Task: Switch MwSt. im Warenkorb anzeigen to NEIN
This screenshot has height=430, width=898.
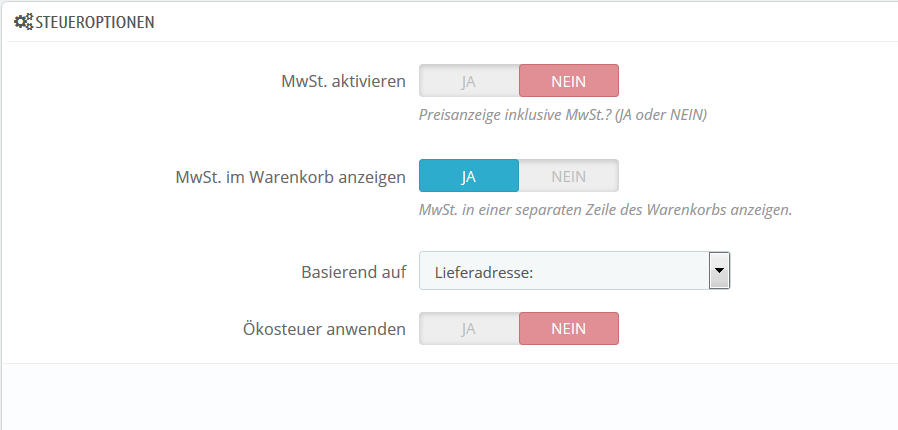Action: tap(568, 176)
